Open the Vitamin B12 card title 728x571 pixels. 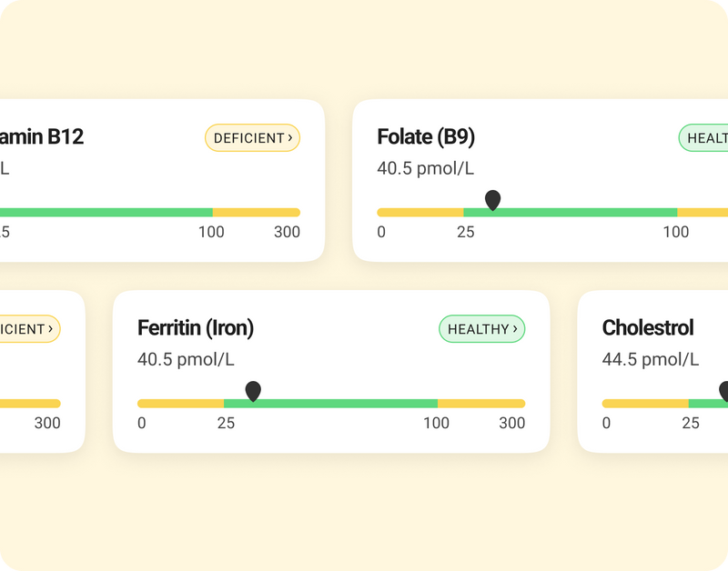(42, 137)
